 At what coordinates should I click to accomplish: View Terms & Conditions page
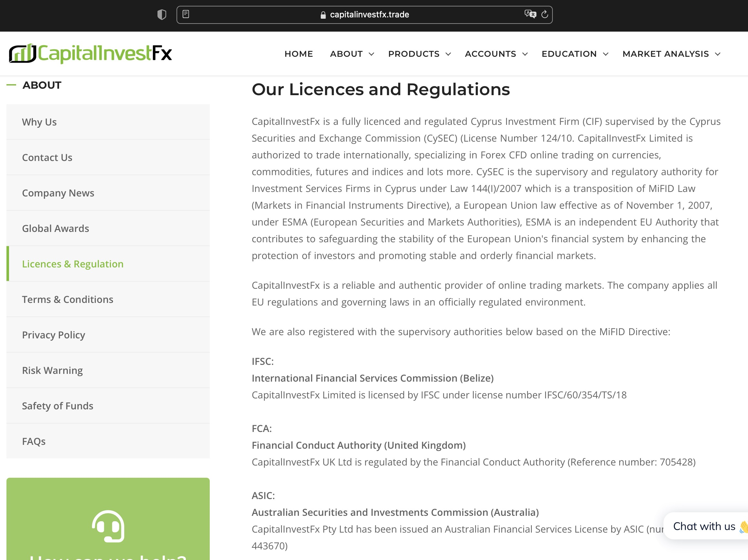pos(67,299)
